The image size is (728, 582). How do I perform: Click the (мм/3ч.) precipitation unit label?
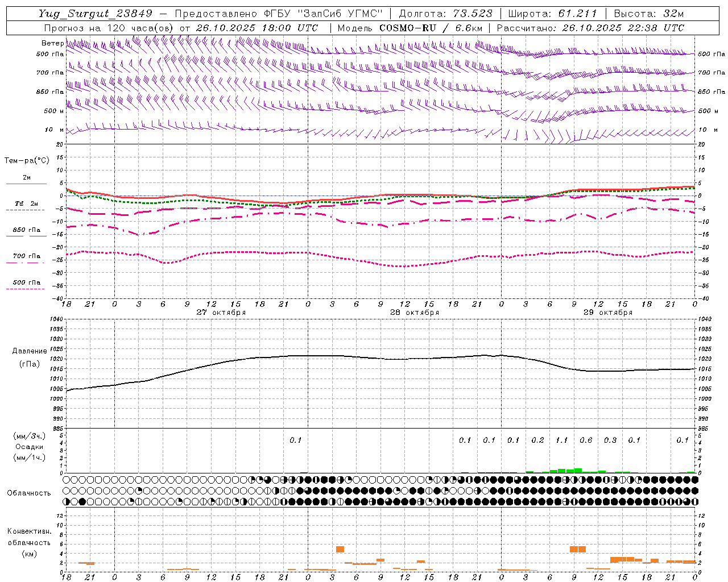[x=30, y=436]
